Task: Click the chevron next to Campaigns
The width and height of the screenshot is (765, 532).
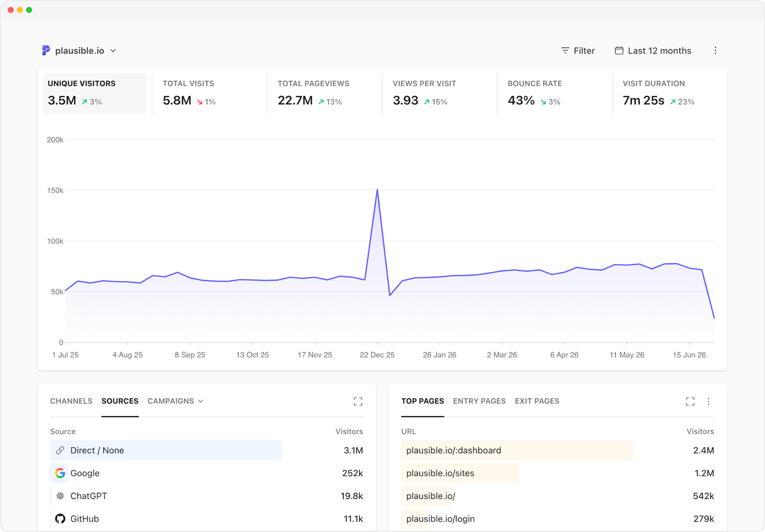Action: [201, 401]
